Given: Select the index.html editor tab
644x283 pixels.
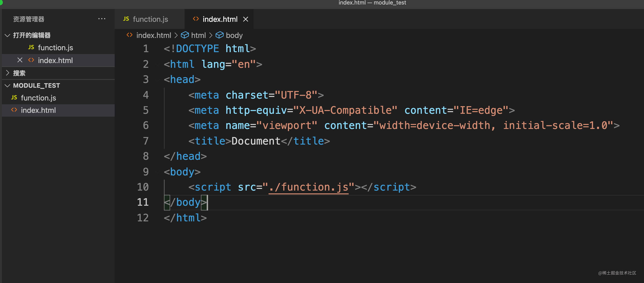Looking at the screenshot, I should point(219,19).
